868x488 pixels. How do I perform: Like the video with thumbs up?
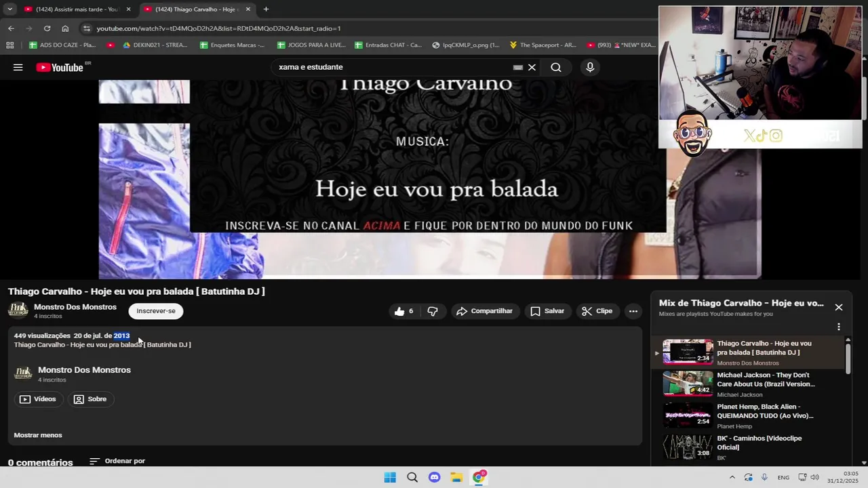[x=405, y=311]
